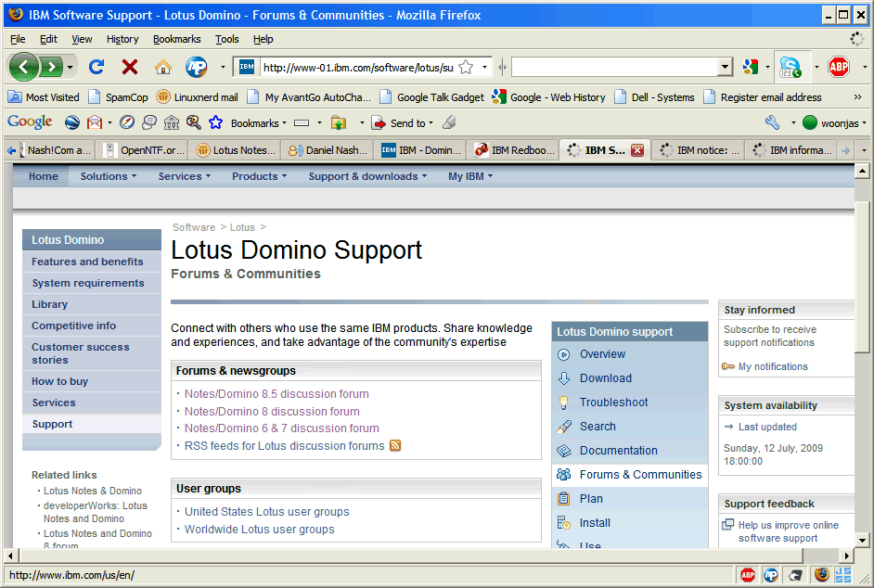The image size is (874, 588).
Task: Click the Home item in IBM navigation
Action: [44, 176]
